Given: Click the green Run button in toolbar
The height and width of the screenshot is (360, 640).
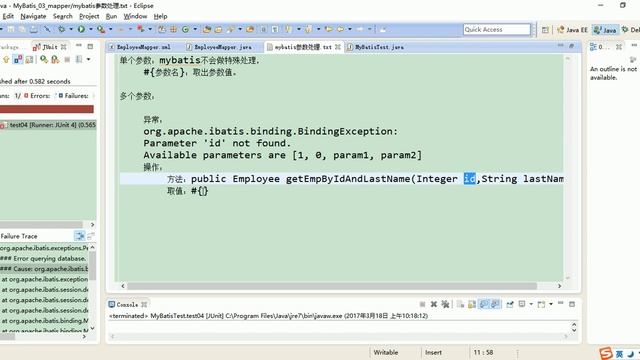Looking at the screenshot, I should click(x=81, y=29).
